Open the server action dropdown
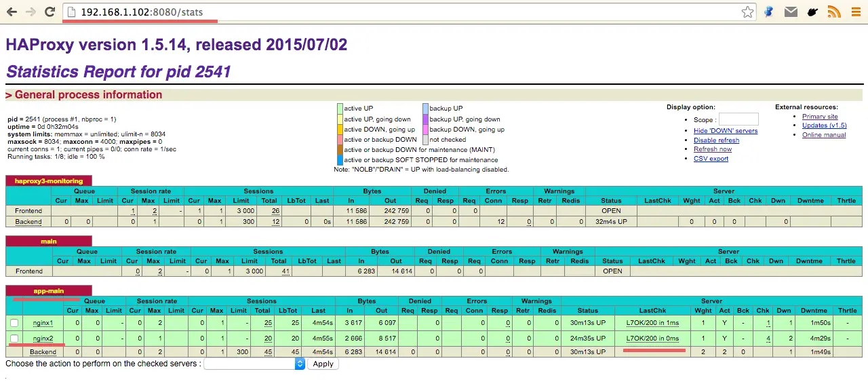 [x=254, y=364]
